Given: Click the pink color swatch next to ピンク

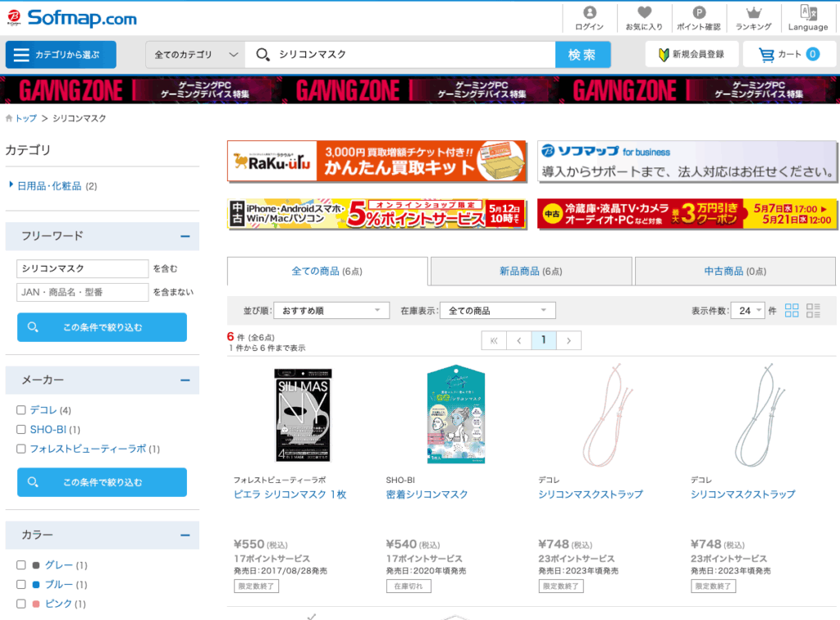Looking at the screenshot, I should (x=36, y=604).
